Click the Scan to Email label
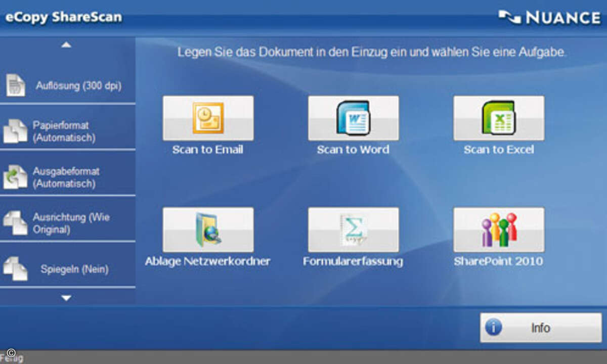The width and height of the screenshot is (607, 364). 208,150
